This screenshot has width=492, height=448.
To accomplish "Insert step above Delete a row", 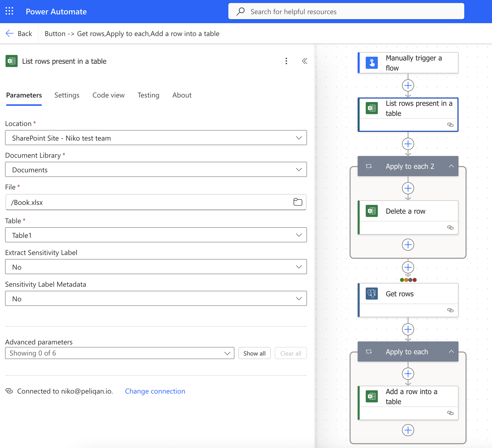I will [x=408, y=188].
